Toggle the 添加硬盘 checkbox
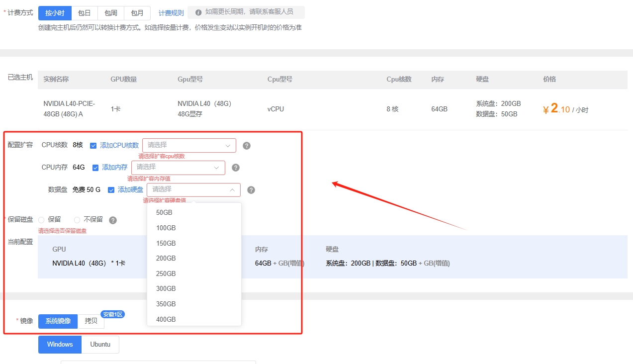This screenshot has height=364, width=633. click(x=111, y=190)
